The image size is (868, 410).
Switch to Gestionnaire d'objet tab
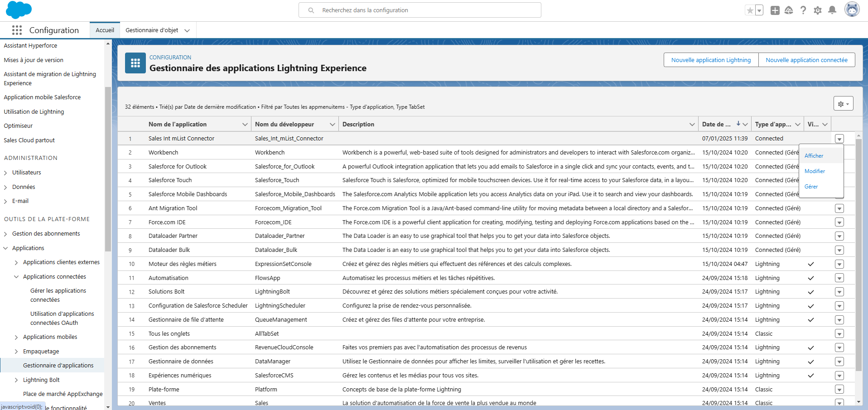(x=152, y=30)
